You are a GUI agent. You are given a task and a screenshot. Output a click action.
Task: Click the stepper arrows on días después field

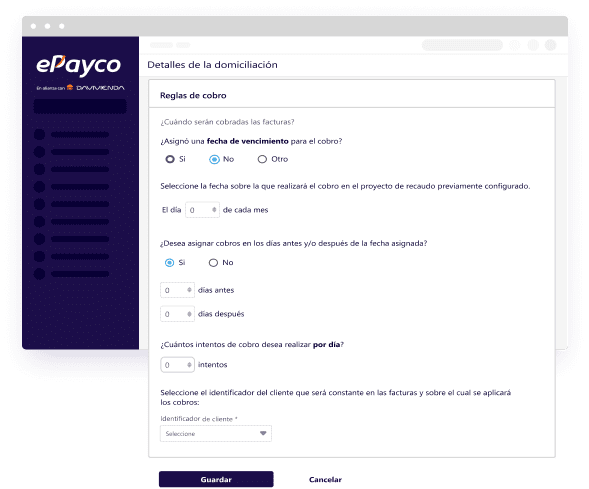pyautogui.click(x=189, y=314)
